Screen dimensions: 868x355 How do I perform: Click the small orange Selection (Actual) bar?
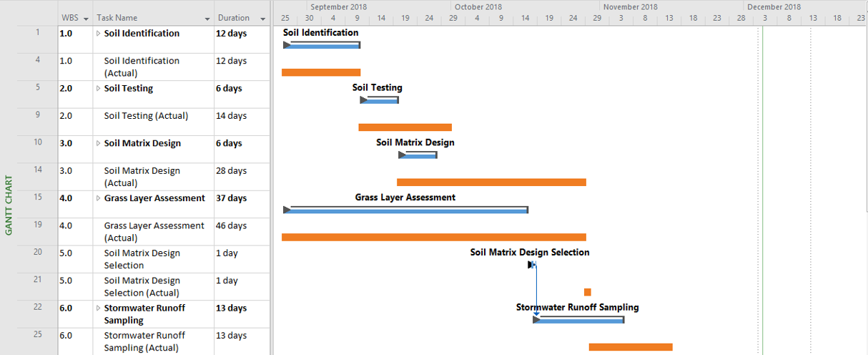pyautogui.click(x=588, y=292)
